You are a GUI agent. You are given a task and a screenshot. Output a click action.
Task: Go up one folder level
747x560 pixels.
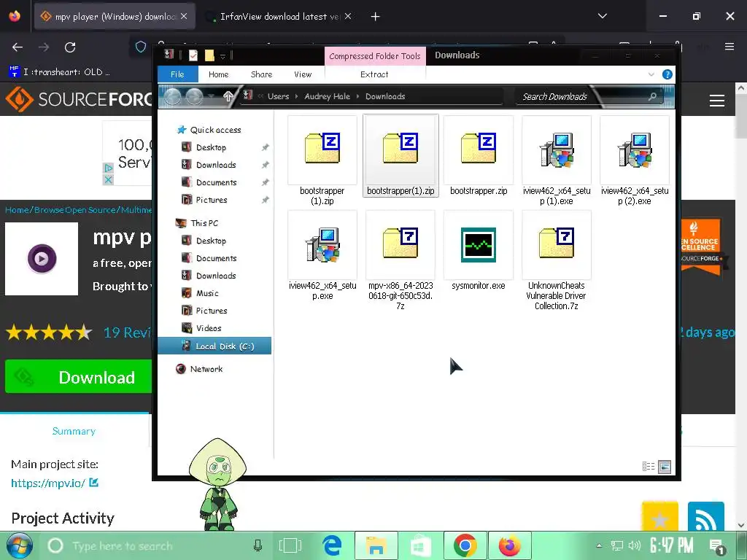click(228, 97)
